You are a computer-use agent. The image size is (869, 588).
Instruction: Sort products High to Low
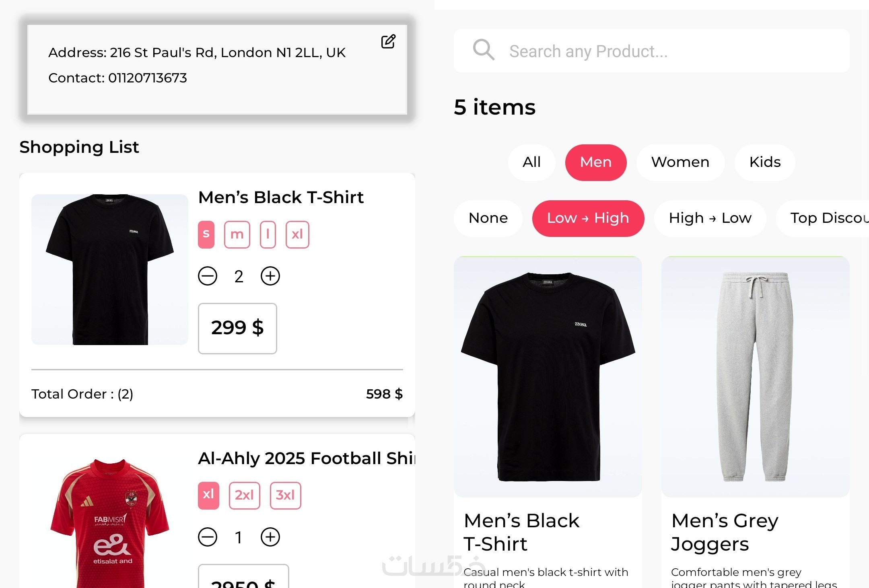click(710, 218)
